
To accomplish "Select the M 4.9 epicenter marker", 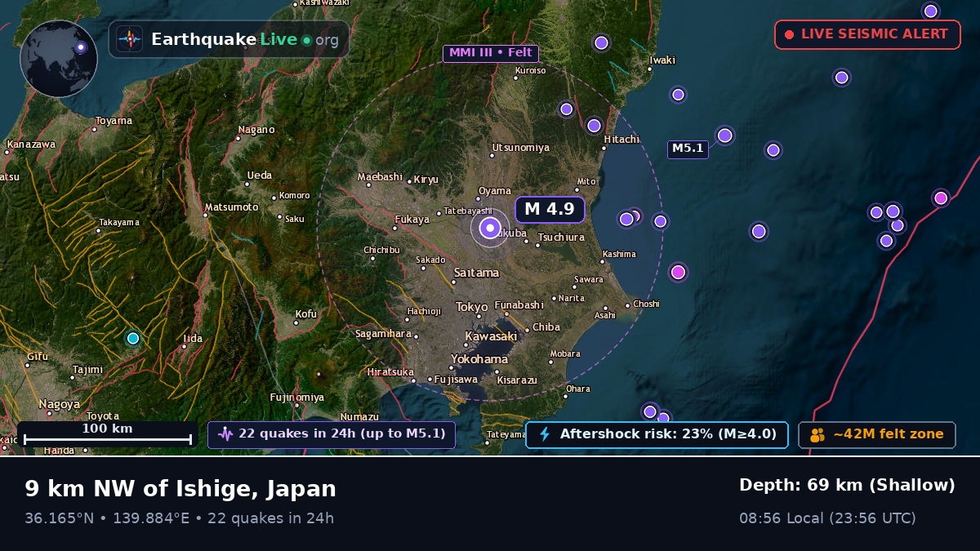I will 490,228.
